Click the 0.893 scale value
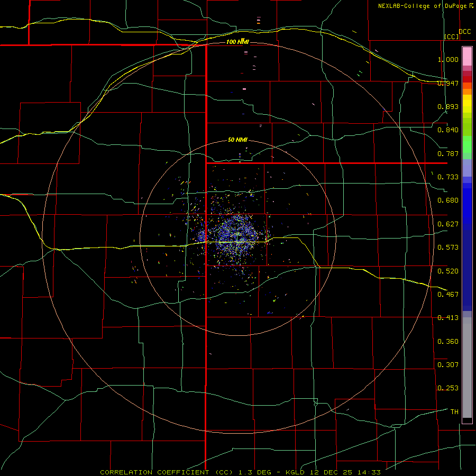476x476 pixels. pos(448,106)
